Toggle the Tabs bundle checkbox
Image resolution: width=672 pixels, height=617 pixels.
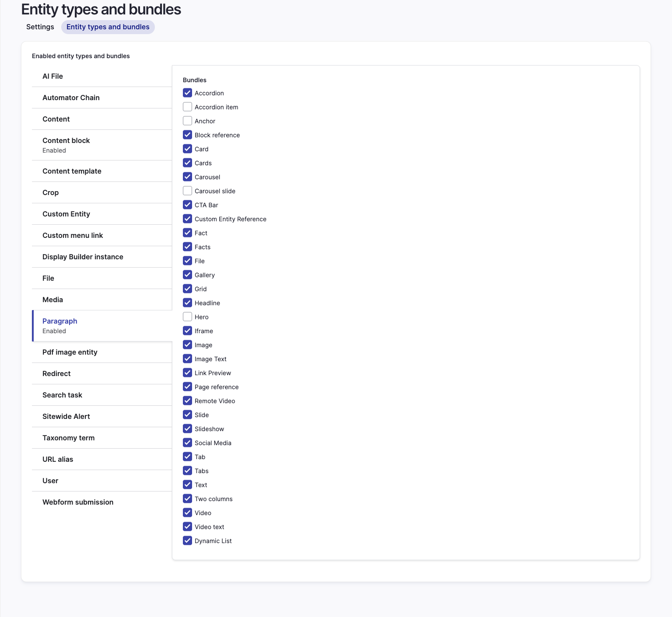coord(187,471)
